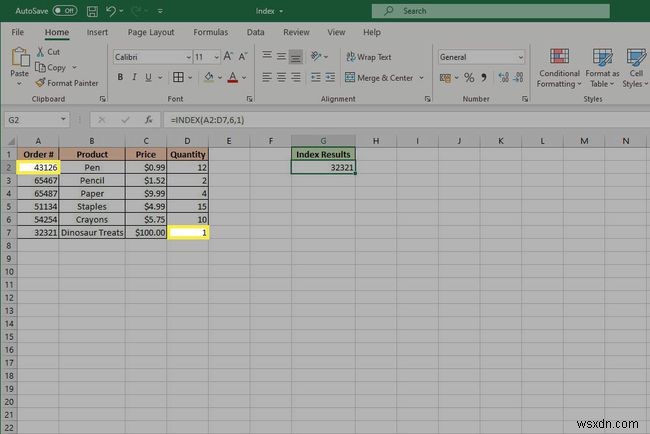Open the font size 11 dropdown
The height and width of the screenshot is (434, 650).
coord(216,57)
